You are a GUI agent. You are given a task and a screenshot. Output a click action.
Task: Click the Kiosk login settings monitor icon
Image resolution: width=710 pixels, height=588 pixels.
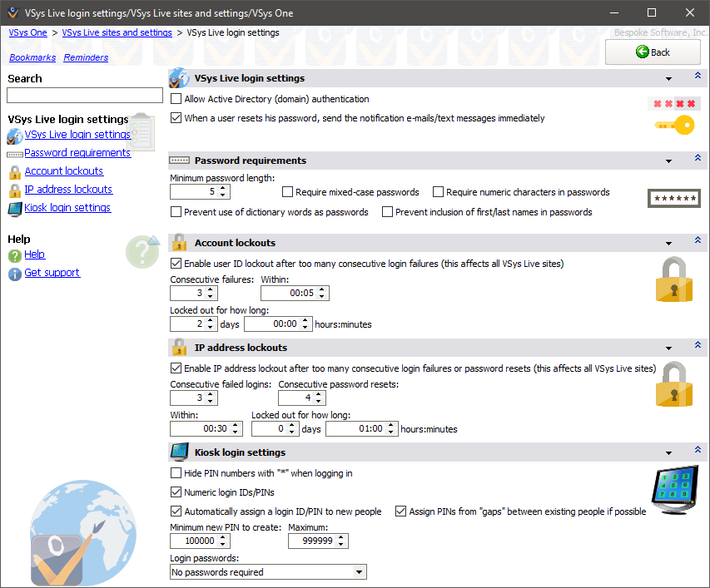point(14,209)
